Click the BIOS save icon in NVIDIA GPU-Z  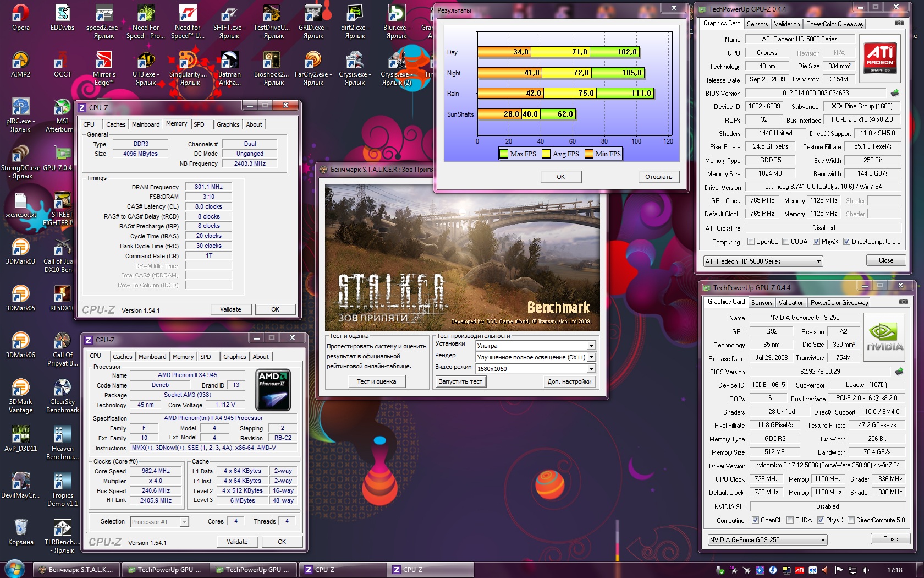click(899, 372)
